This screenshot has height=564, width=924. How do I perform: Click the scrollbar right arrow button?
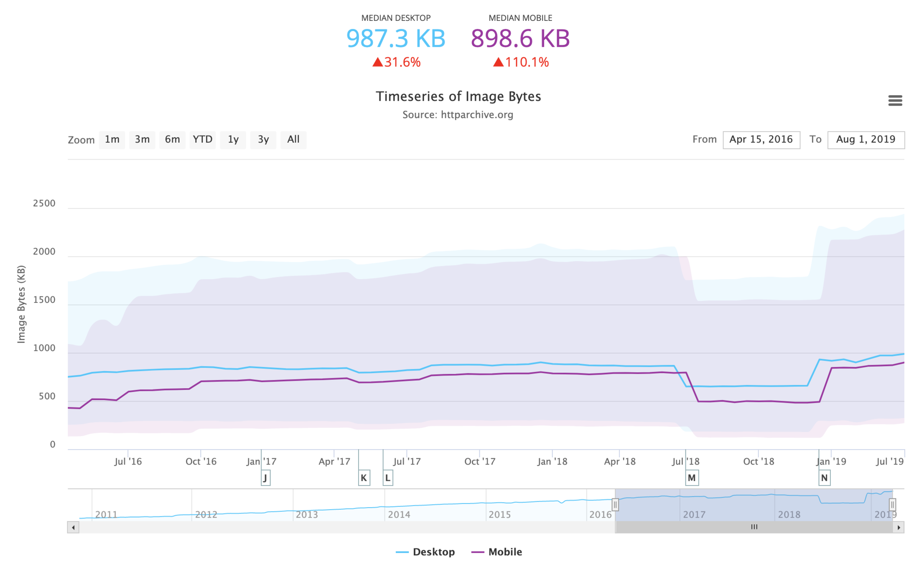click(x=899, y=527)
